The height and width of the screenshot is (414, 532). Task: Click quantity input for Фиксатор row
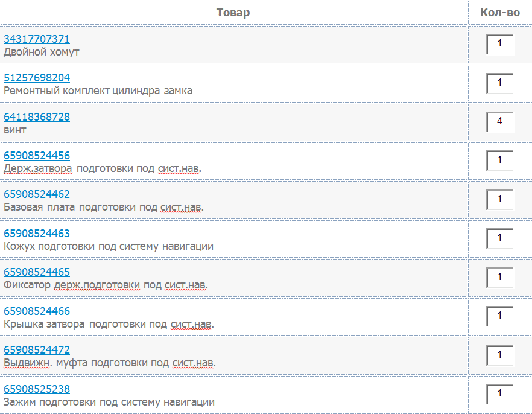click(x=500, y=278)
